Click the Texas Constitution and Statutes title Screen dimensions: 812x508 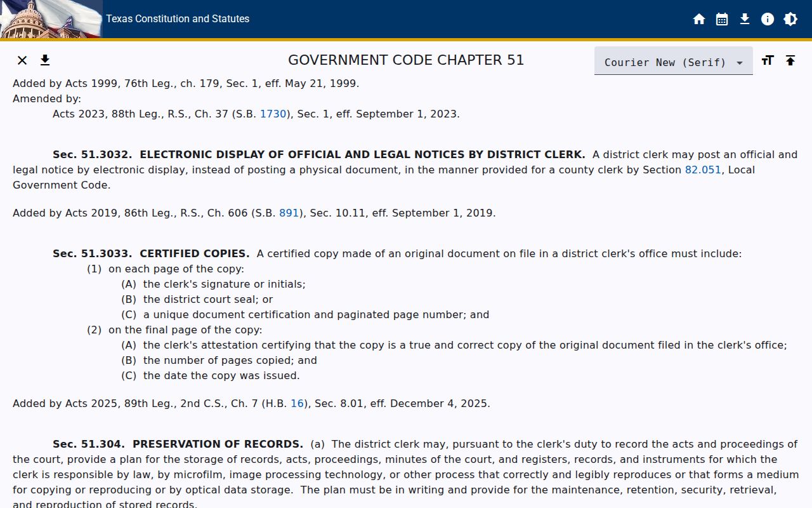[x=178, y=19]
